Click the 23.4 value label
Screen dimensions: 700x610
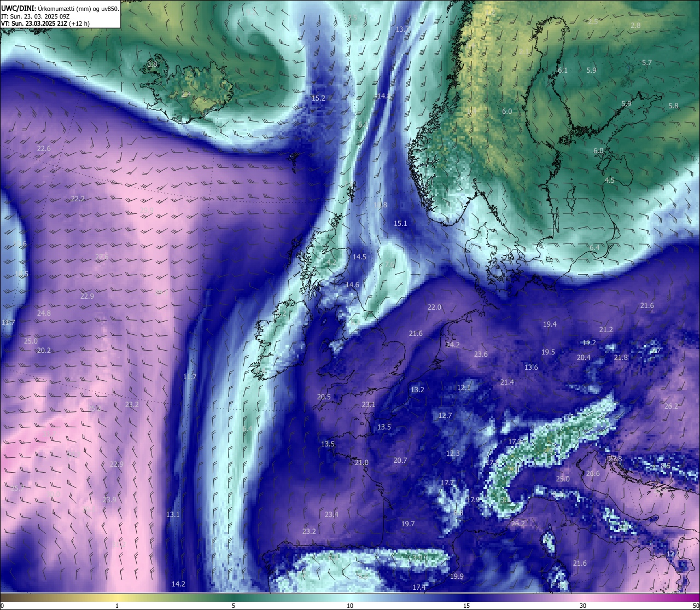[x=331, y=514]
